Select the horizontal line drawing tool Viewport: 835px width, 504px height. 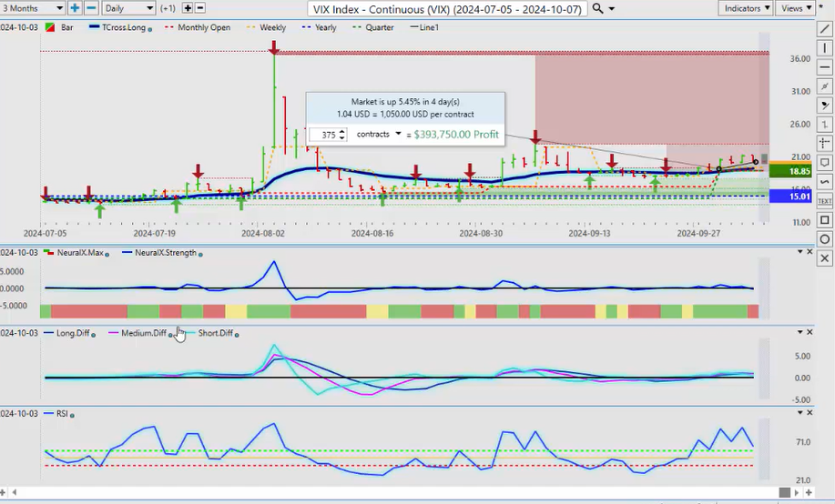(824, 66)
